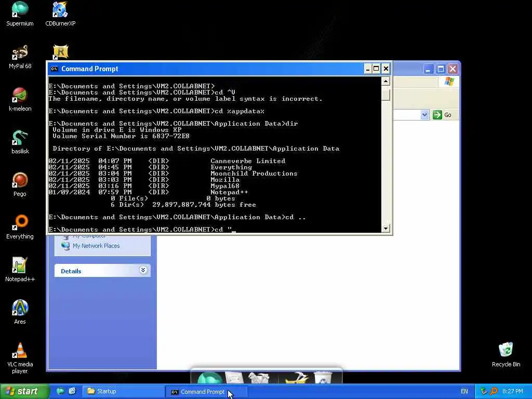Click the Supermium icon in the dock
The image size is (532, 399).
pos(209,377)
